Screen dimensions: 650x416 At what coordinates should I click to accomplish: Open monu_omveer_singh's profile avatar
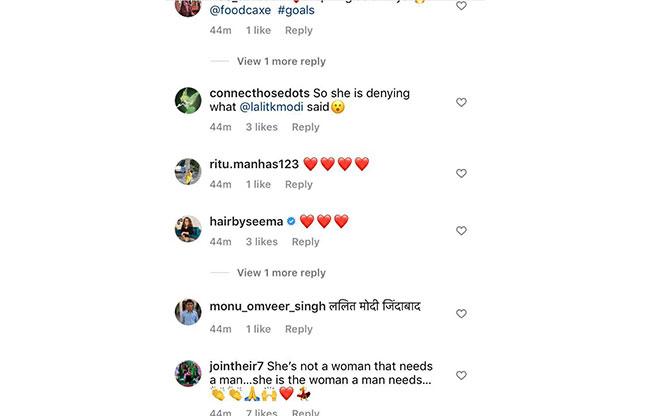[188, 313]
